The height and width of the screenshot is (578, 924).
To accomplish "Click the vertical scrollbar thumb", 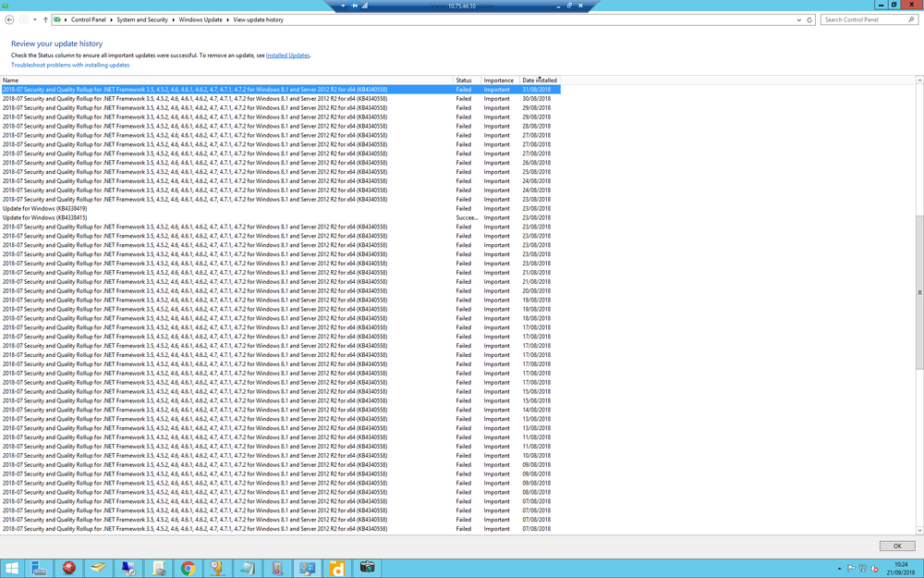I will (919, 292).
